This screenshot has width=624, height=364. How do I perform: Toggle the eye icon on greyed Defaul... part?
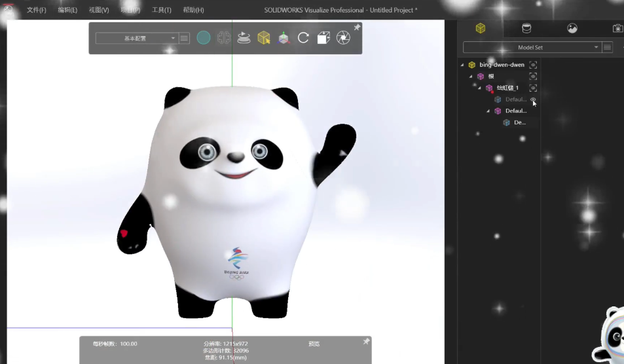point(533,99)
